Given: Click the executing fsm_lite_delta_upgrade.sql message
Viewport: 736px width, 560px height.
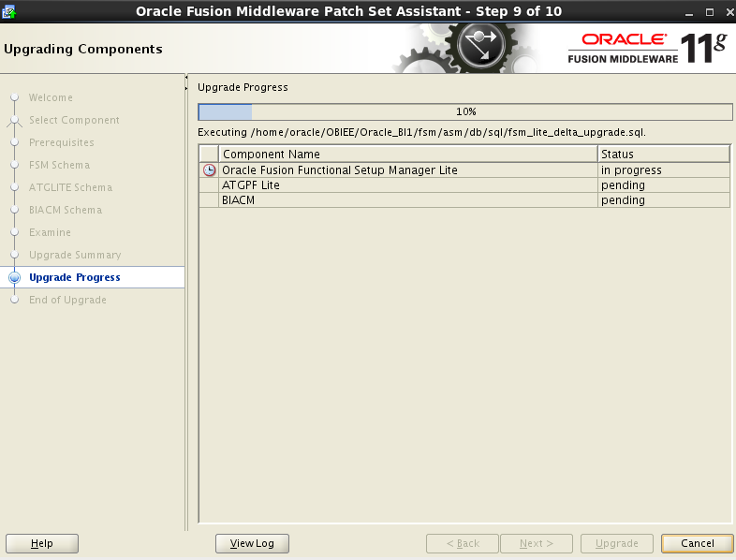Looking at the screenshot, I should (x=421, y=132).
